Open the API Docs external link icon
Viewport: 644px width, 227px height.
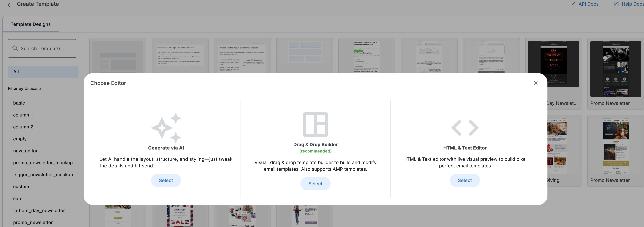[573, 4]
